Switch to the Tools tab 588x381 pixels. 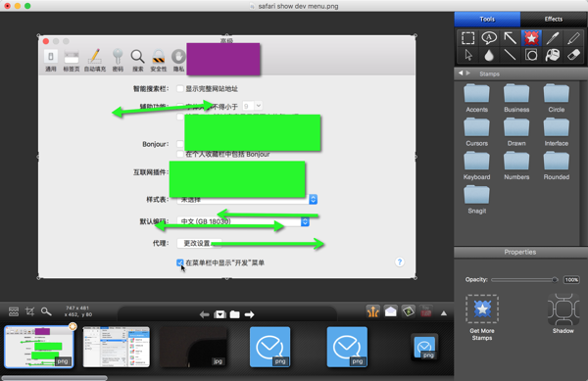click(487, 20)
